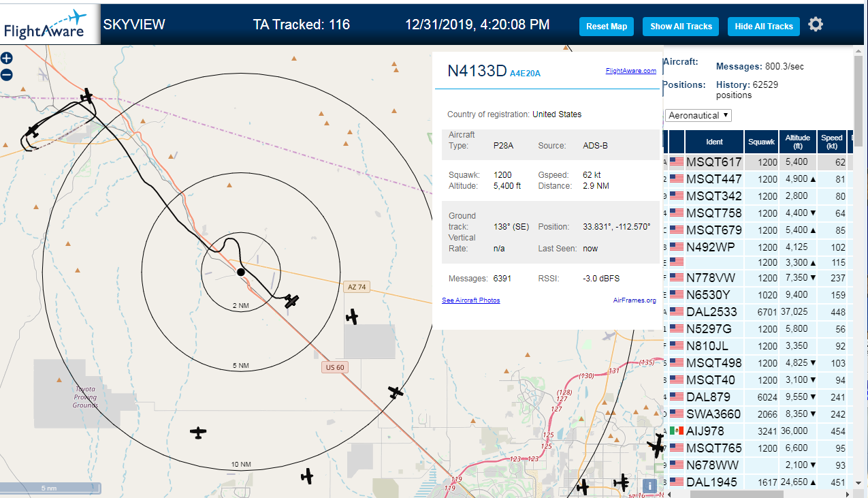Screen dimensions: 868x498
Task: Open the settings gear icon
Action: (x=816, y=25)
